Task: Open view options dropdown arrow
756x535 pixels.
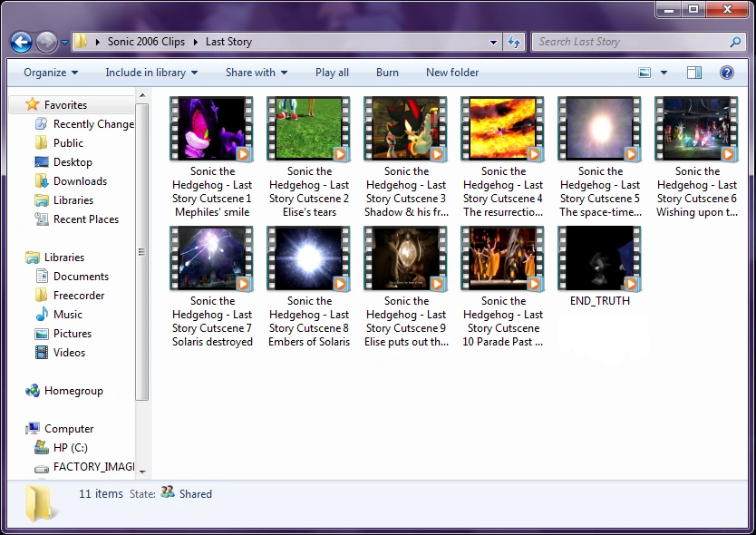Action: tap(664, 73)
